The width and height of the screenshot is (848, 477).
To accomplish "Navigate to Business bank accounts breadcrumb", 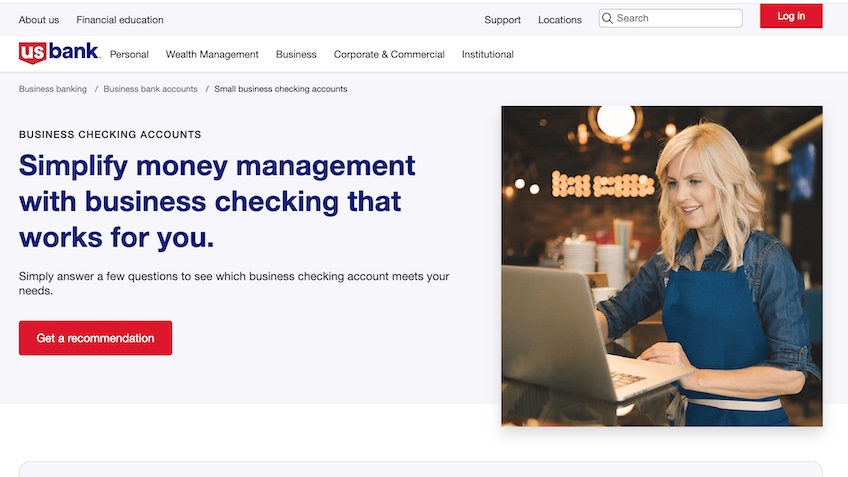I will tap(150, 89).
